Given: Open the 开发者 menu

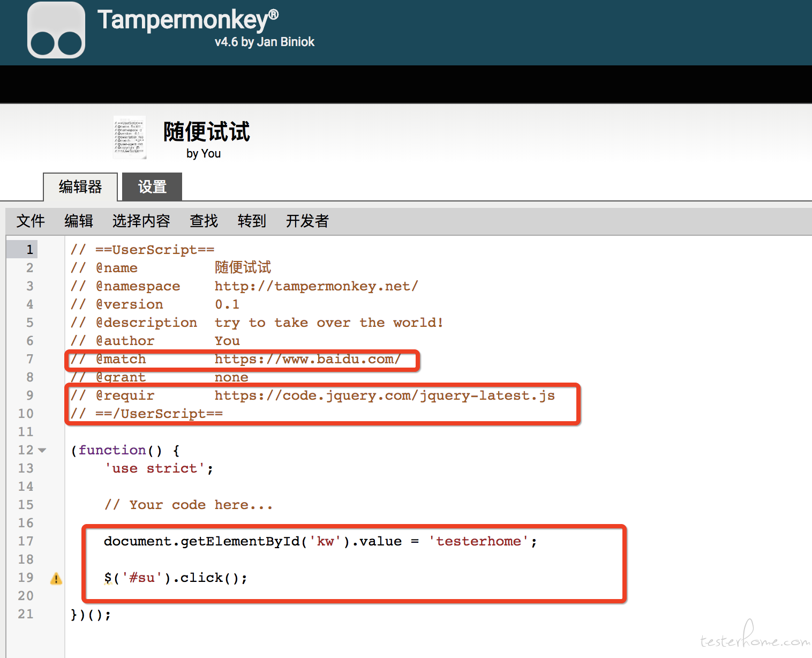Looking at the screenshot, I should tap(307, 221).
